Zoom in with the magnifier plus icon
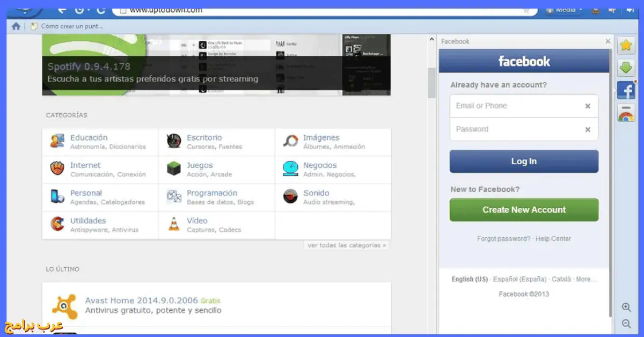Screen dimensions: 644x337 pyautogui.click(x=626, y=307)
